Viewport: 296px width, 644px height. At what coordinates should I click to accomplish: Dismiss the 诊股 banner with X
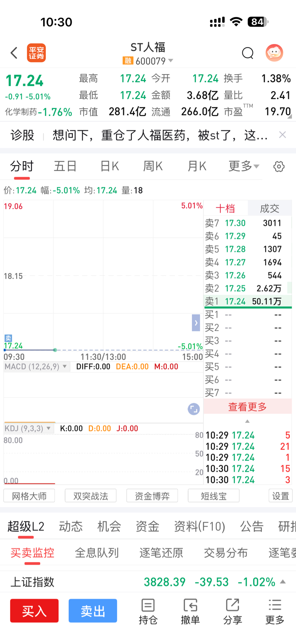point(283,135)
